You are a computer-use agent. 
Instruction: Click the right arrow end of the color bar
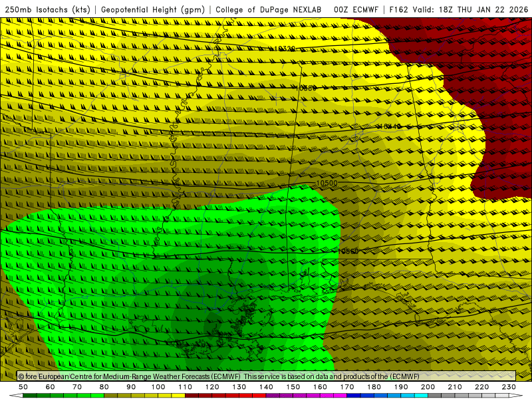(x=516, y=396)
